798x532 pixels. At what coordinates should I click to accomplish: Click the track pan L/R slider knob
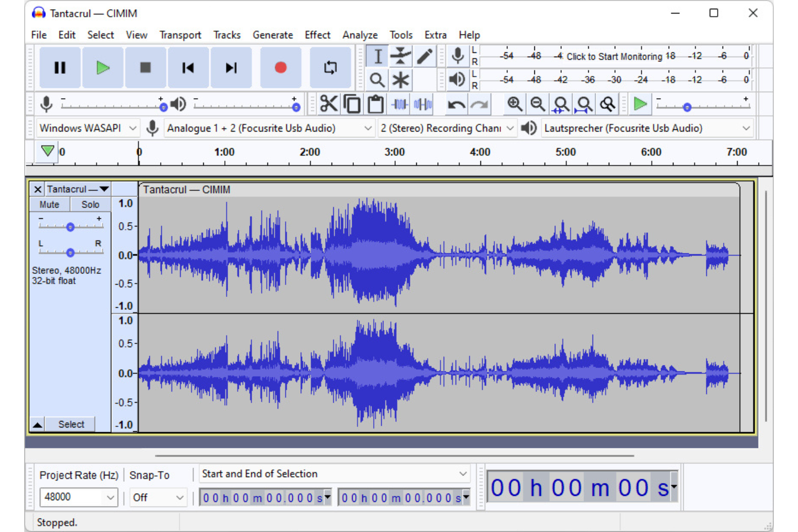[x=70, y=252]
